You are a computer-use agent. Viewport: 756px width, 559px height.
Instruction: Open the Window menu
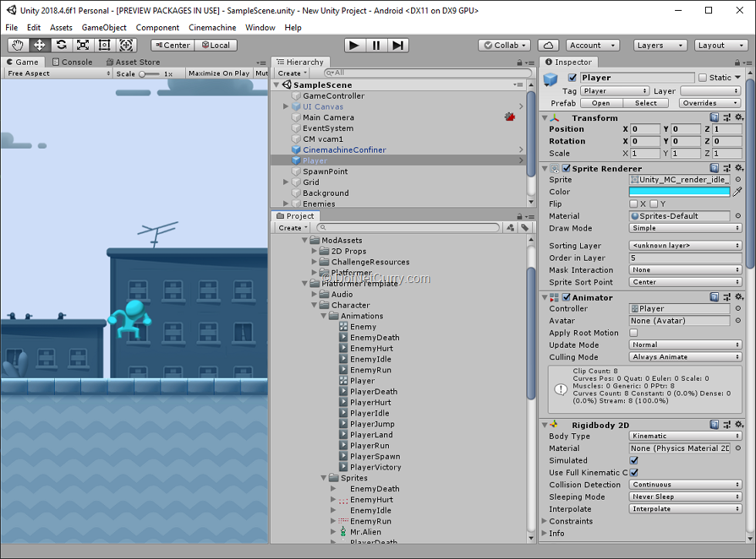pyautogui.click(x=261, y=28)
